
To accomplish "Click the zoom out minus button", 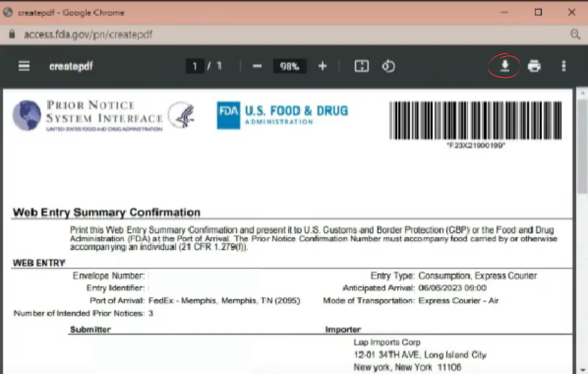I will coord(257,67).
